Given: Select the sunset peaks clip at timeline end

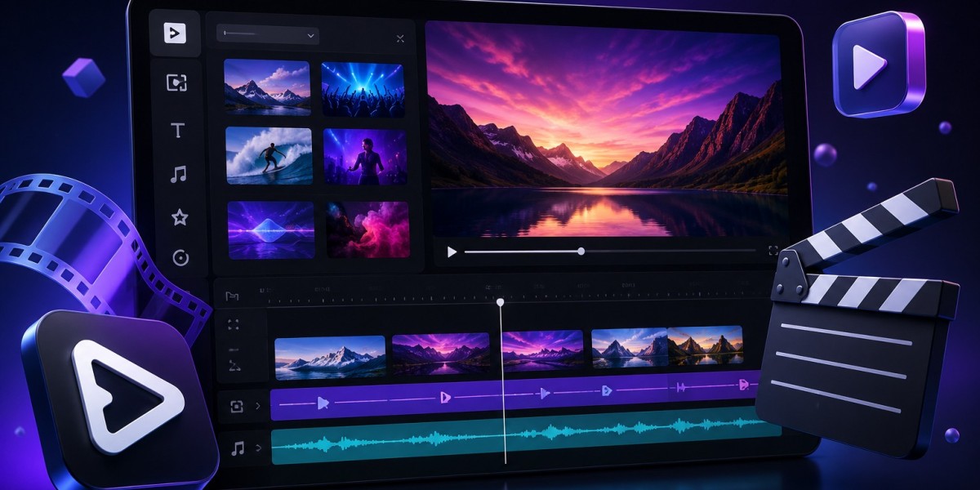Looking at the screenshot, I should pyautogui.click(x=706, y=345).
